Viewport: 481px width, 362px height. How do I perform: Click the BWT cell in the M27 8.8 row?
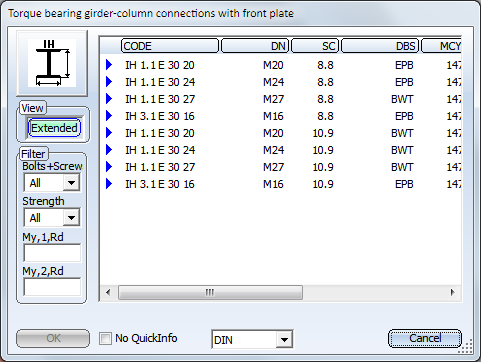click(x=402, y=99)
